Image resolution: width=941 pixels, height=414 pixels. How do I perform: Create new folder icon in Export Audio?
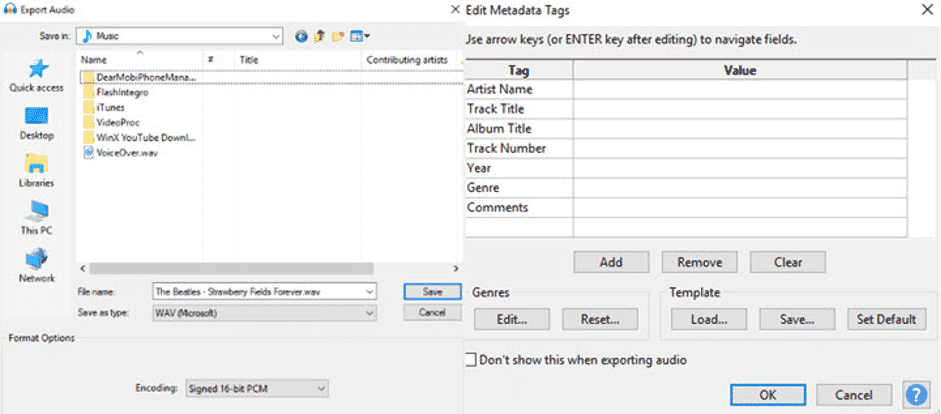click(337, 37)
